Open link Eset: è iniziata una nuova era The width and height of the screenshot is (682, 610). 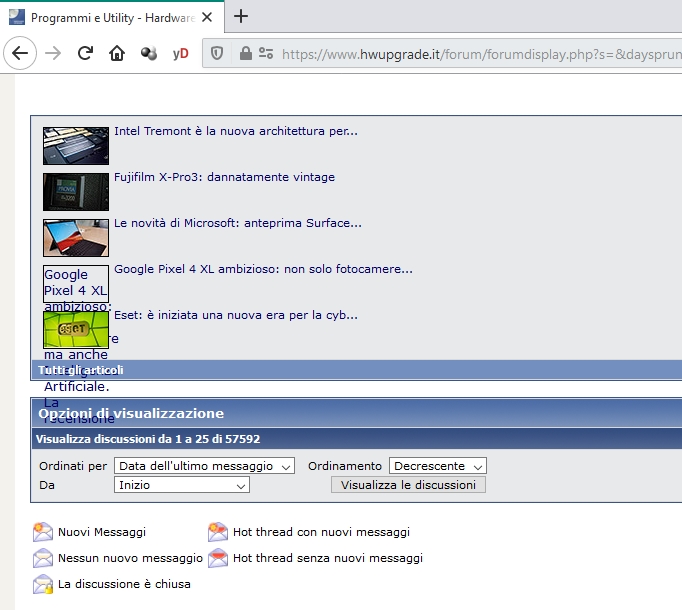[236, 315]
